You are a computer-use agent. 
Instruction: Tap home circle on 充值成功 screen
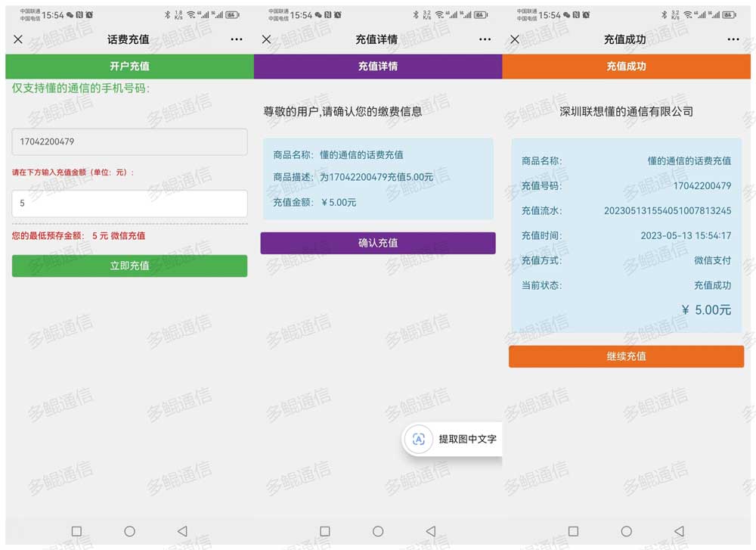pos(626,531)
